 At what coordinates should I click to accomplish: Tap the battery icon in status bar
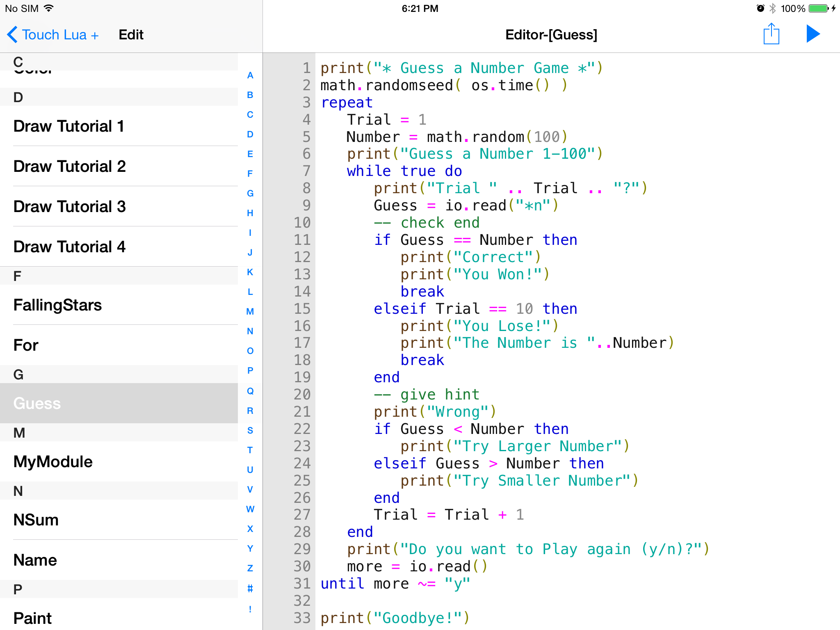pyautogui.click(x=819, y=9)
